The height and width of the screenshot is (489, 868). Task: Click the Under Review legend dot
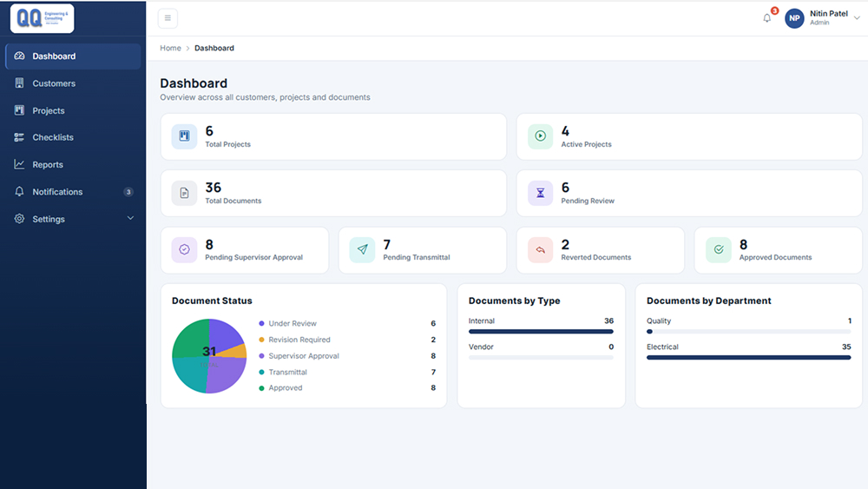click(x=261, y=323)
